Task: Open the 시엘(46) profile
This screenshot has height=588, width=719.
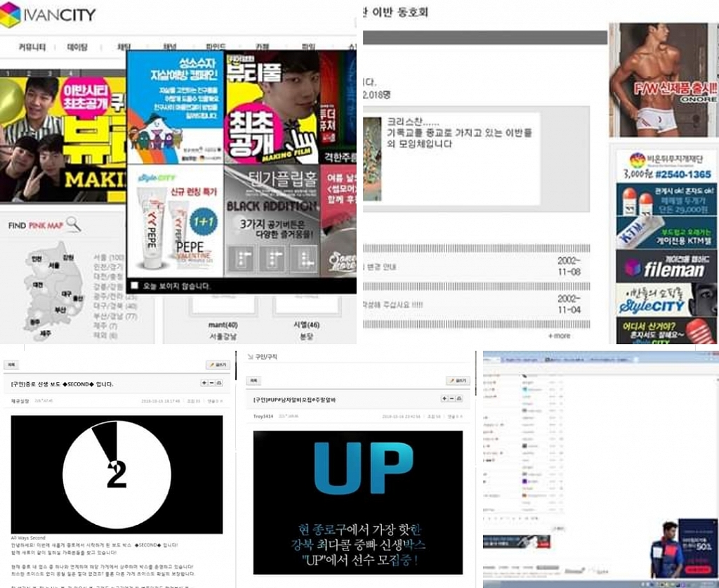Action: pyautogui.click(x=306, y=325)
